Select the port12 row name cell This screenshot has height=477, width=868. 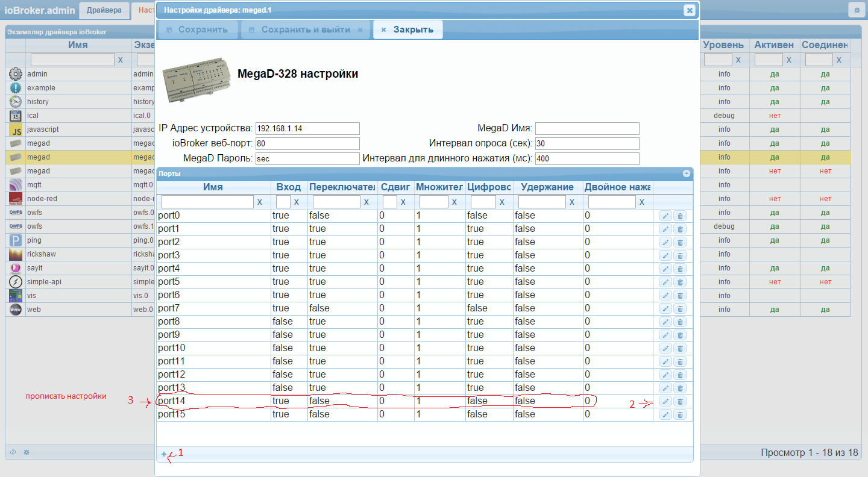[213, 375]
